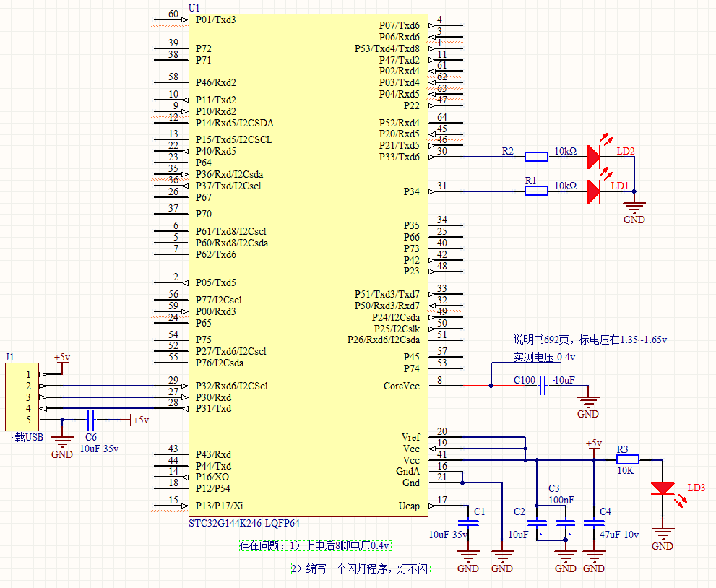
Task: Click the GND symbol below LD3
Action: pyautogui.click(x=662, y=538)
